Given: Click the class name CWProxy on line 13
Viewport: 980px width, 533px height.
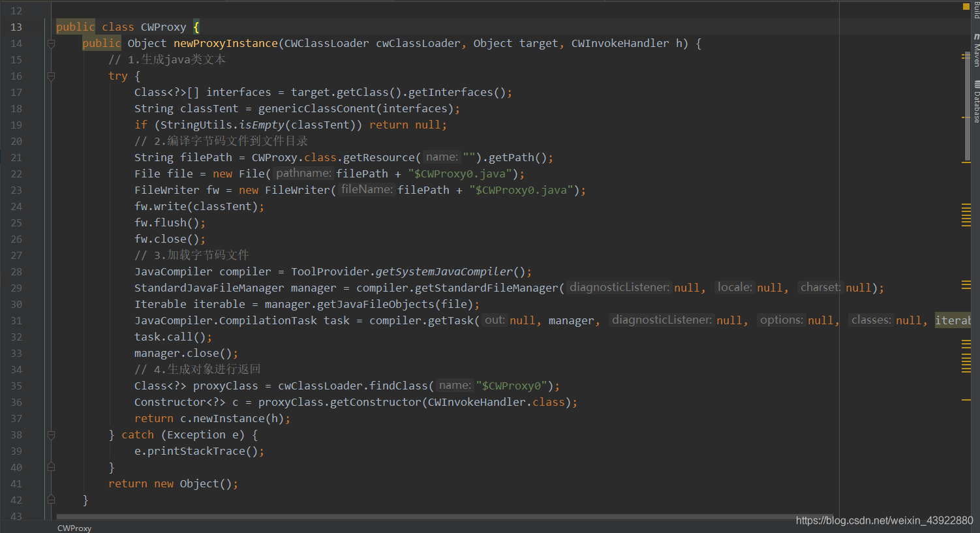Looking at the screenshot, I should pos(163,27).
